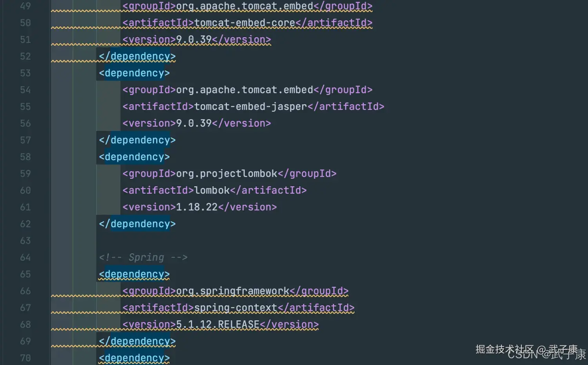
Task: Click line number 58 in the gutter
Action: tap(25, 157)
